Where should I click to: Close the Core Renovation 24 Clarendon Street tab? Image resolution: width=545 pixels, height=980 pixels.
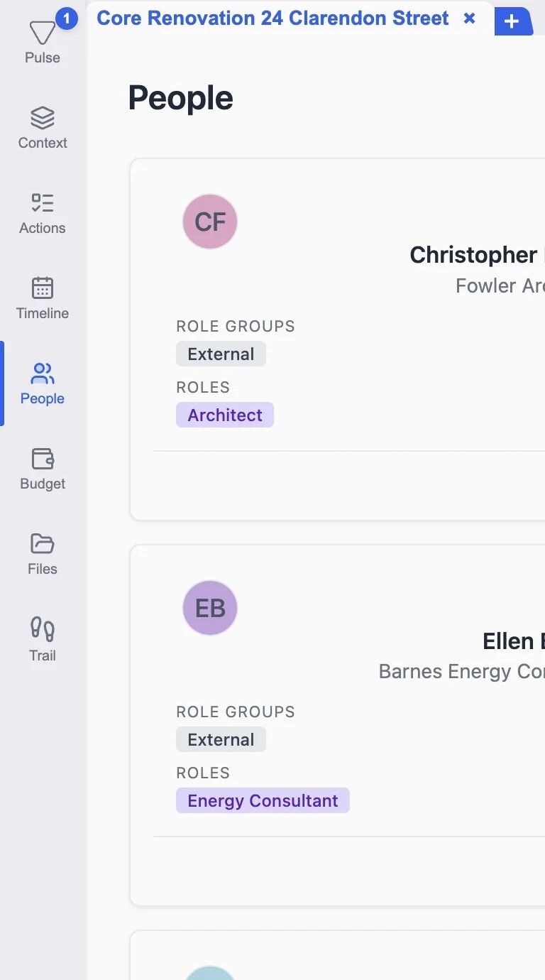coord(469,18)
